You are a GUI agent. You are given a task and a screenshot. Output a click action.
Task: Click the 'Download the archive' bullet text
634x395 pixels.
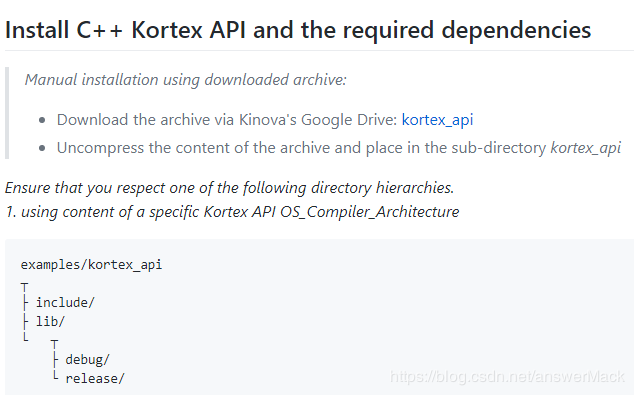click(x=265, y=120)
